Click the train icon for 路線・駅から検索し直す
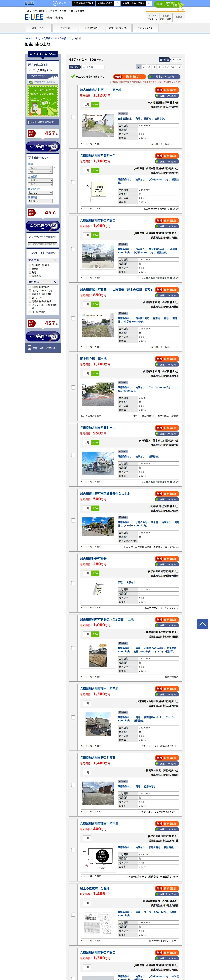 click(29, 348)
